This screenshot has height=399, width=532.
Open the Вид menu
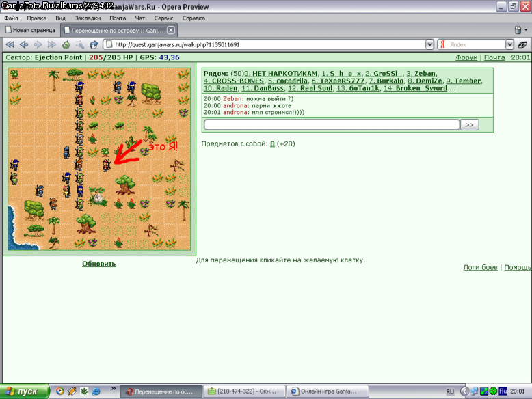pos(60,18)
